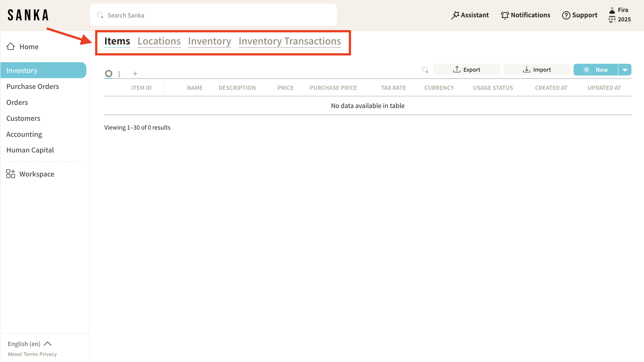Select the circle view tab icon
644x362 pixels.
[109, 74]
